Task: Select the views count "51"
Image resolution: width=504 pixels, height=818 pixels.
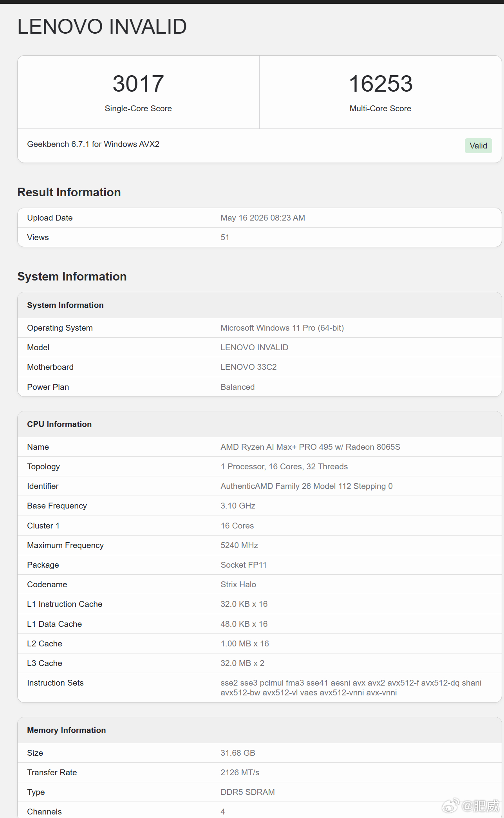Action: coord(225,237)
